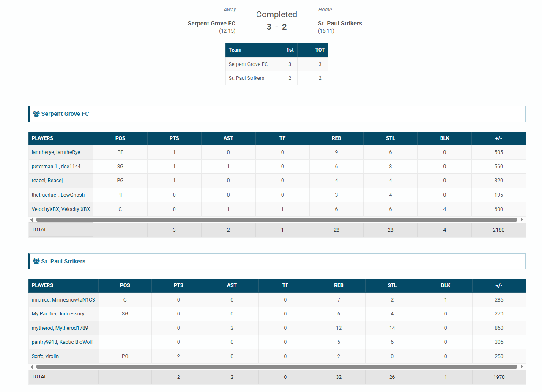Click the horizontal scrollbar of St. Paul Strikers table
Screen dimensions: 542x392
pyautogui.click(x=276, y=367)
